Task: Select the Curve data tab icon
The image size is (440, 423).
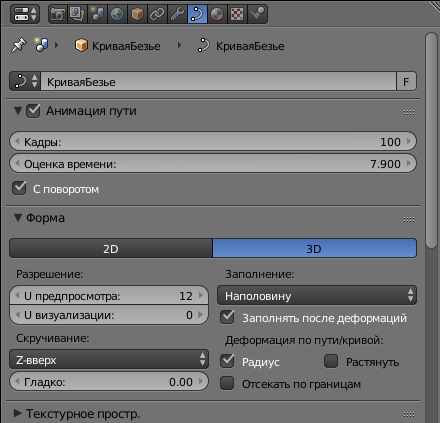Action: 197,14
